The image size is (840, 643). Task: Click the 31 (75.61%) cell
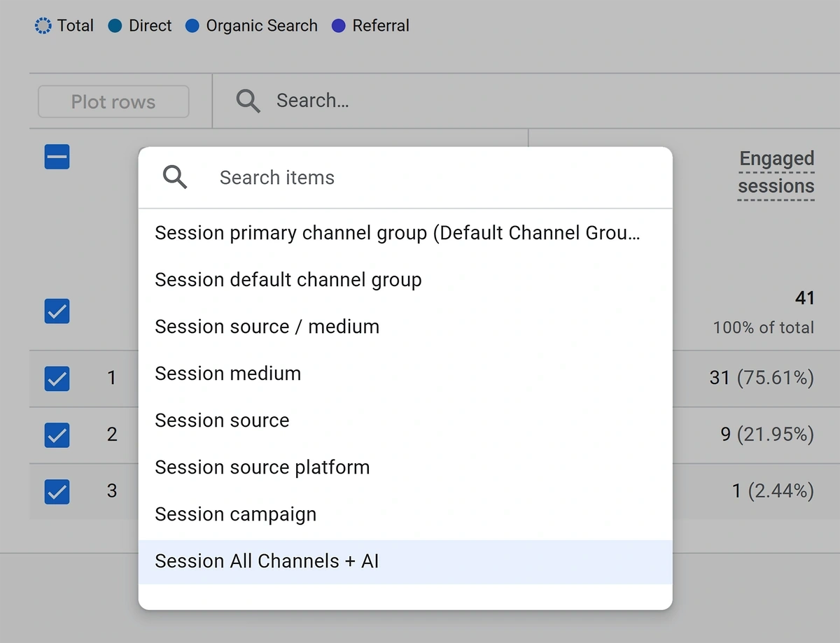coord(762,379)
